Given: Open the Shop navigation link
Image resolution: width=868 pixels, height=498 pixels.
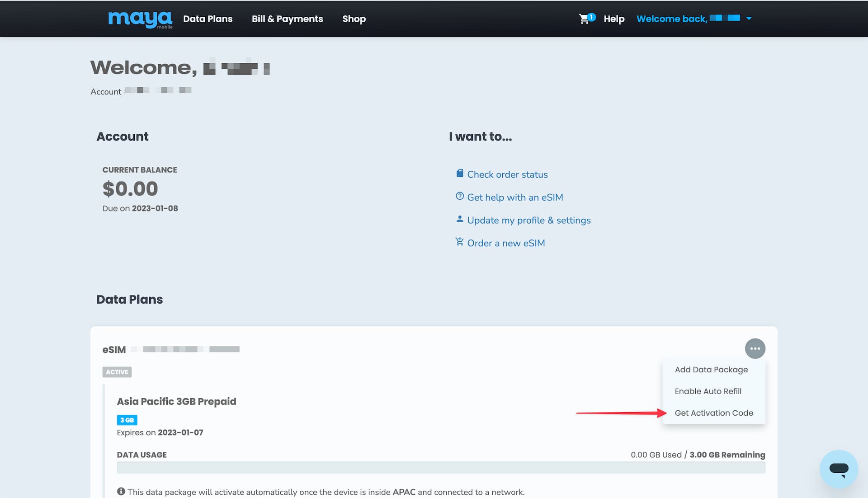Looking at the screenshot, I should 354,19.
